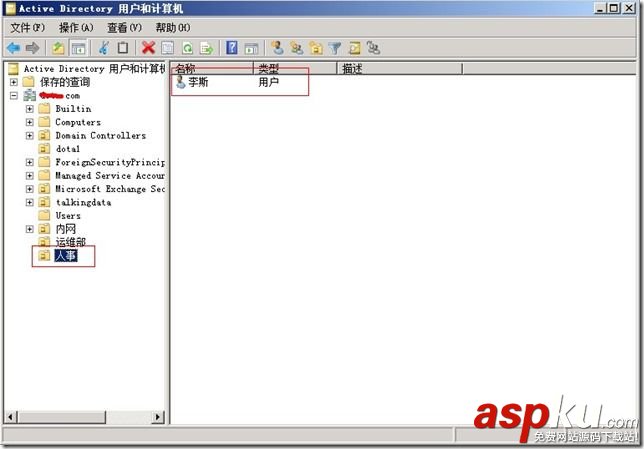Expand ForeignSecurityPrincipals node
Image resolution: width=644 pixels, height=449 pixels.
coord(30,162)
